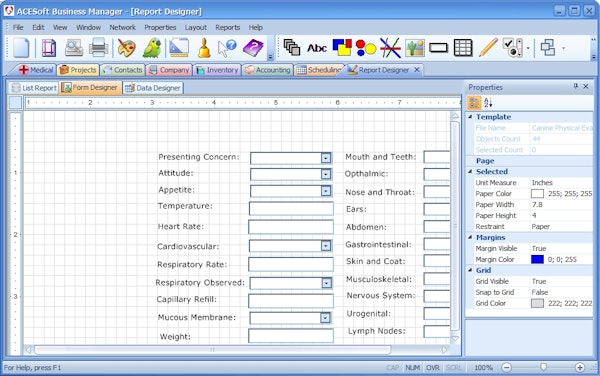
Task: Select the red and yellow circles tool
Action: coord(366,48)
